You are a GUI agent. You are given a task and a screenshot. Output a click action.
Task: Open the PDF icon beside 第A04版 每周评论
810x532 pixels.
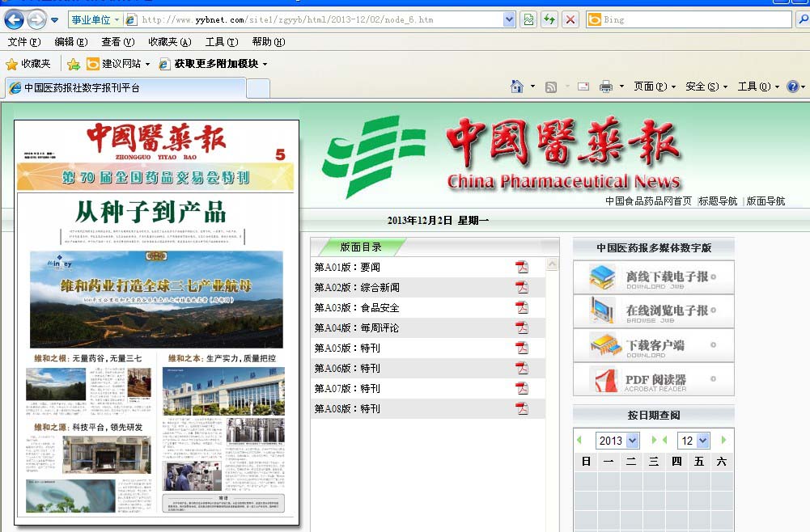pyautogui.click(x=522, y=327)
